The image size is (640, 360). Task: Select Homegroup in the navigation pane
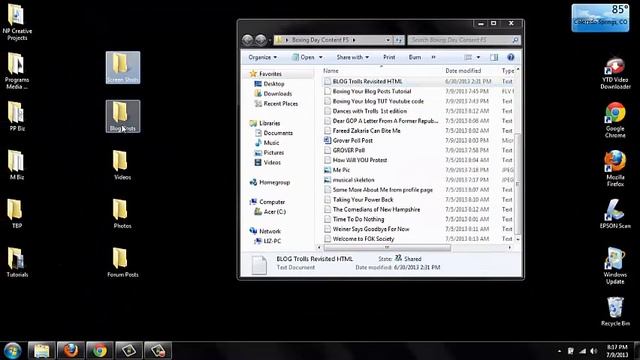tap(270, 182)
